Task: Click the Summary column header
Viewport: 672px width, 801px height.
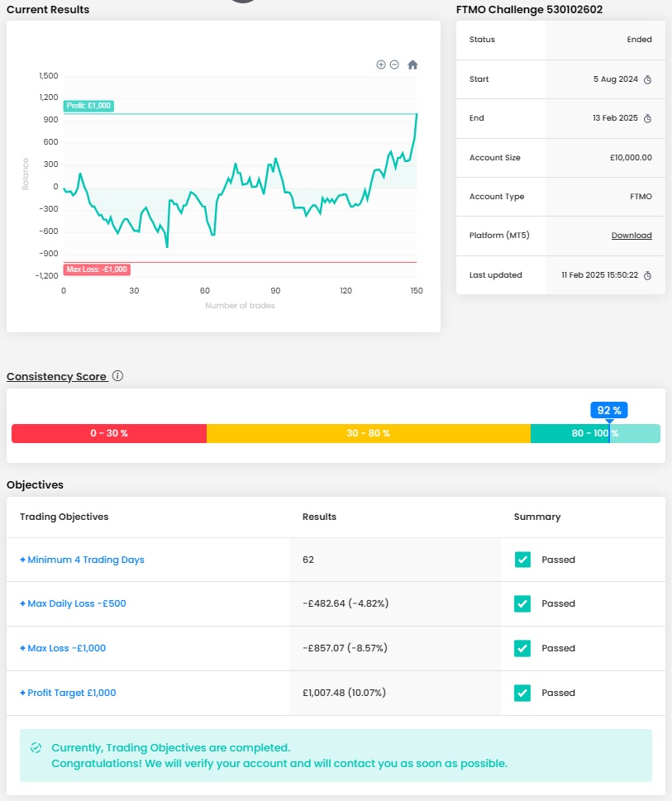Action: (537, 517)
